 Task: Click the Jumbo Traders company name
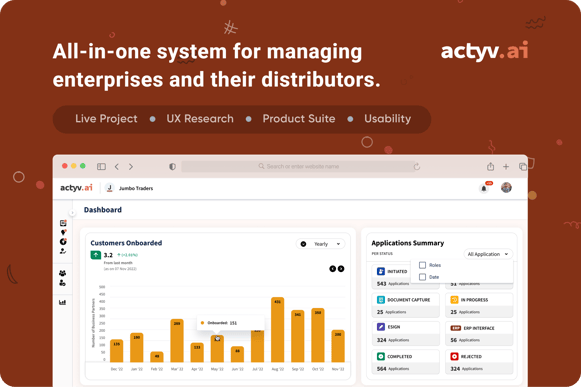point(136,188)
